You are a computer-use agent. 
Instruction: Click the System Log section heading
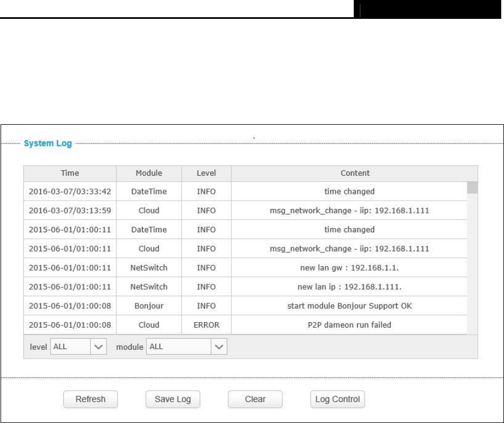48,144
